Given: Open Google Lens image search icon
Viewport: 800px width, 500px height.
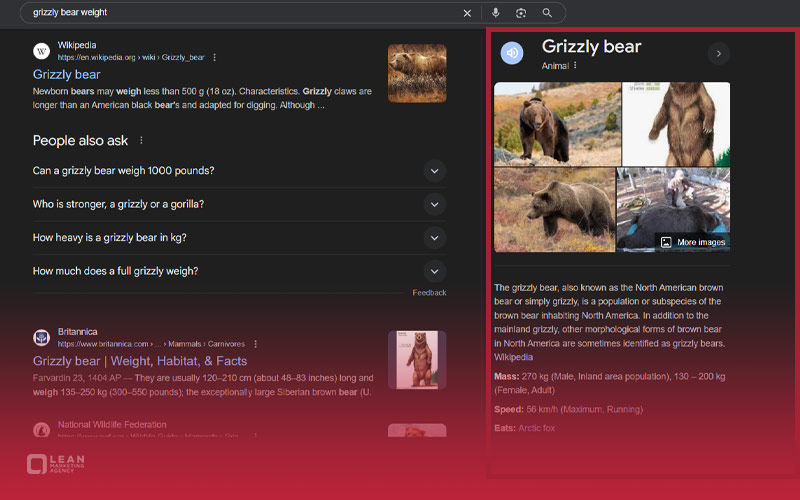Looking at the screenshot, I should pos(521,13).
